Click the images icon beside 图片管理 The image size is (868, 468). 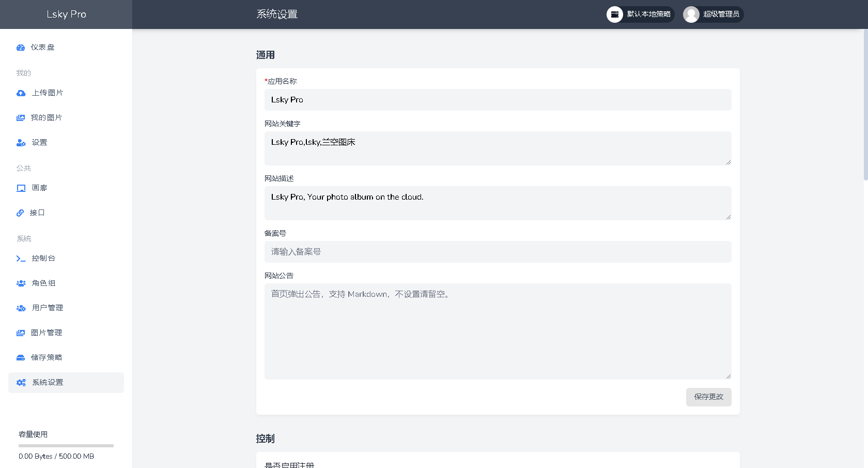21,333
